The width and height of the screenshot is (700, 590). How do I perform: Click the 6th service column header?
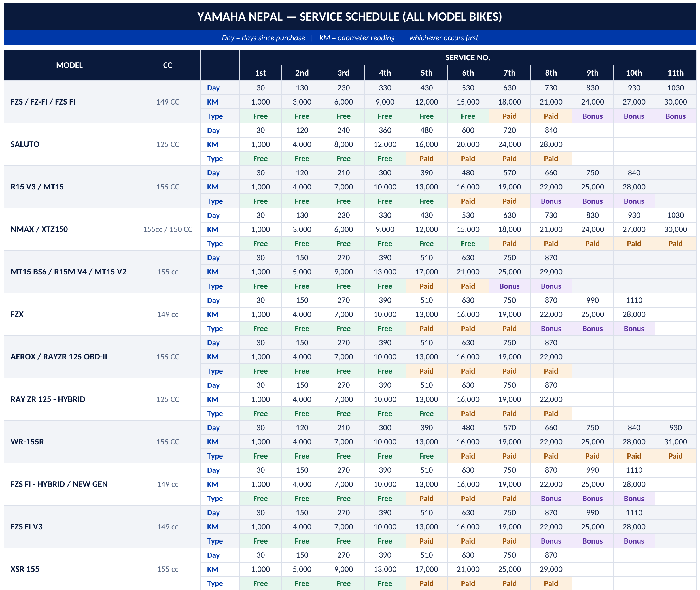[x=468, y=73]
